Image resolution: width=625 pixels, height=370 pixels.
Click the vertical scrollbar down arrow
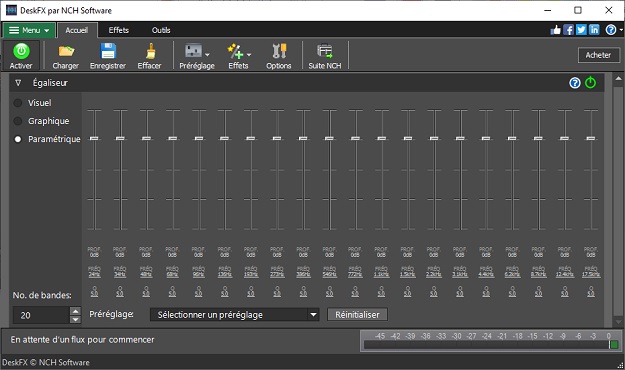[x=618, y=322]
